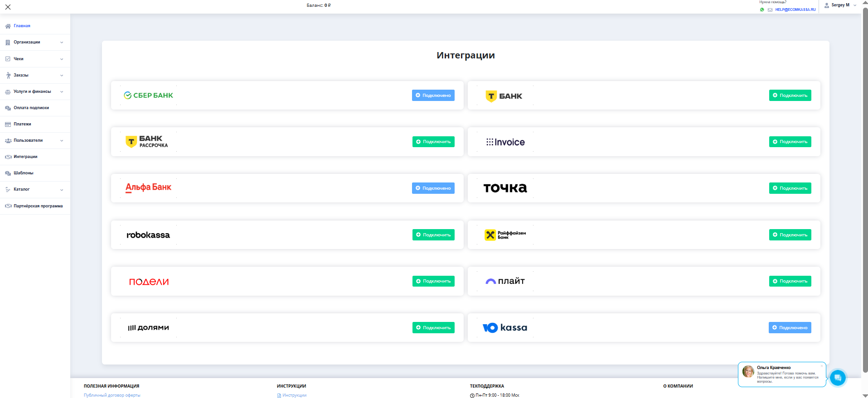Click Подключено button for ЮKassa
The image size is (868, 398).
[790, 328]
